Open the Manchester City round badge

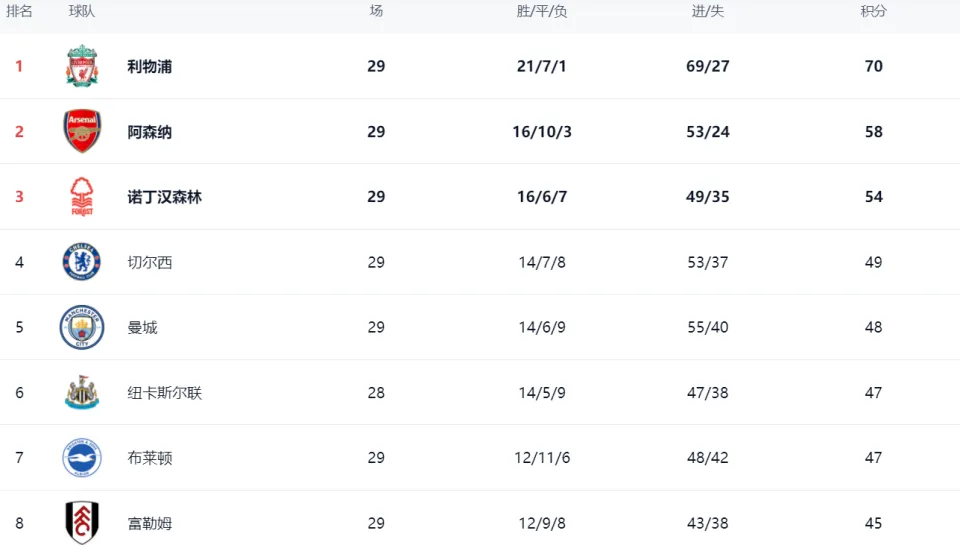(81, 327)
